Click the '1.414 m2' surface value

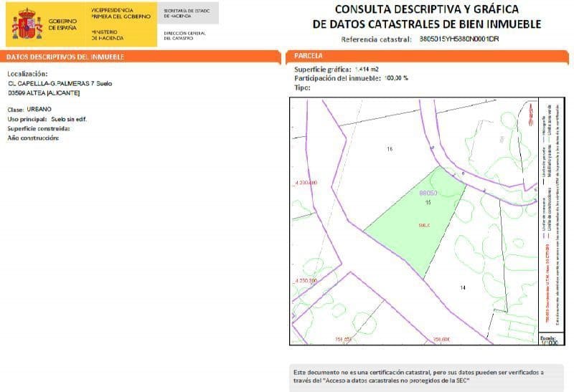(x=367, y=69)
